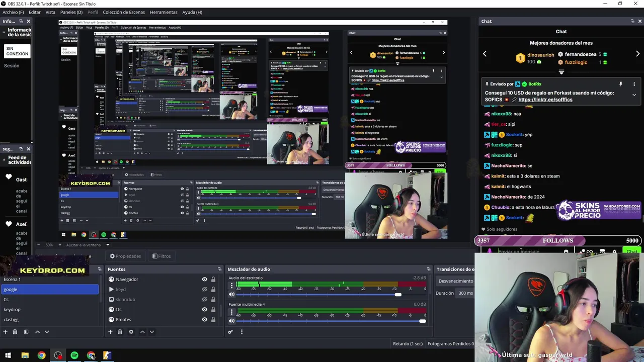Viewport: 644px width, 362px height.
Task: Select the Cs scene
Action: [x=49, y=299]
